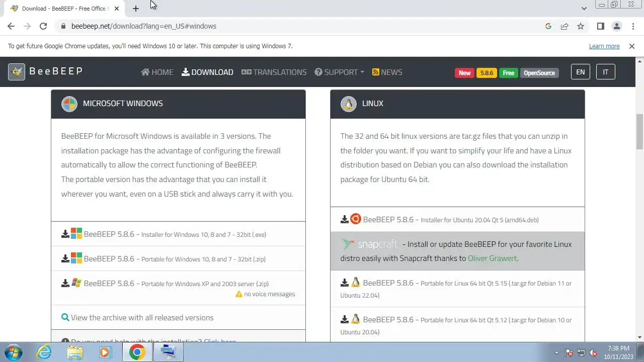The image size is (644, 362).
Task: Select DOWNLOAD in site navigation
Action: [x=207, y=72]
